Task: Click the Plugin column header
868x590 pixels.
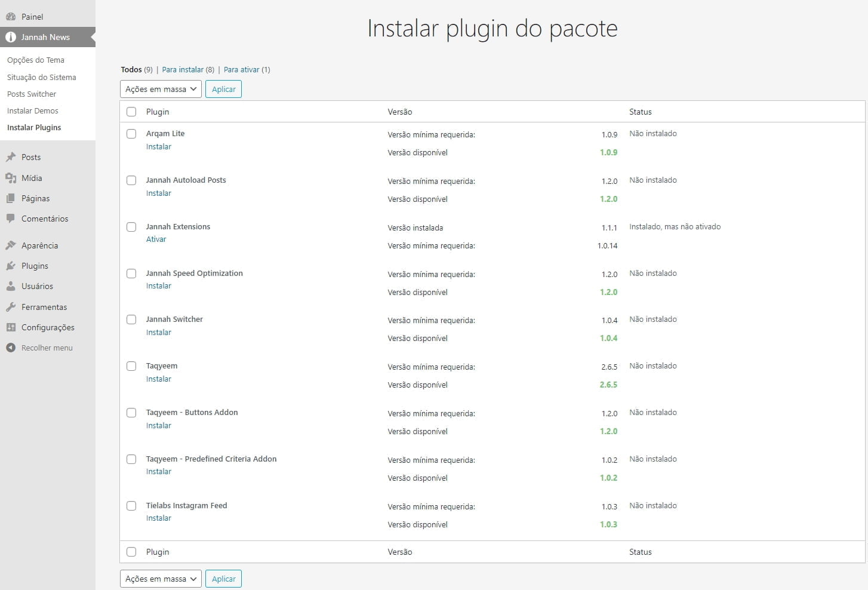Action: [158, 112]
